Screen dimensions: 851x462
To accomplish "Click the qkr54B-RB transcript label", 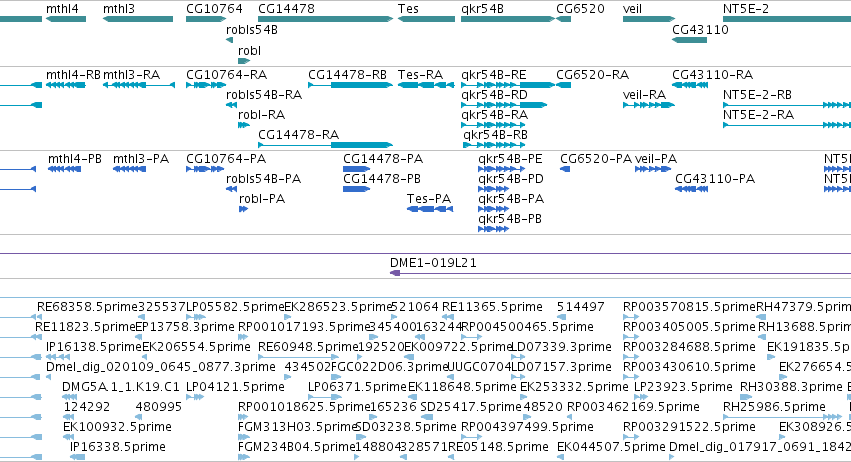I will click(x=495, y=135).
